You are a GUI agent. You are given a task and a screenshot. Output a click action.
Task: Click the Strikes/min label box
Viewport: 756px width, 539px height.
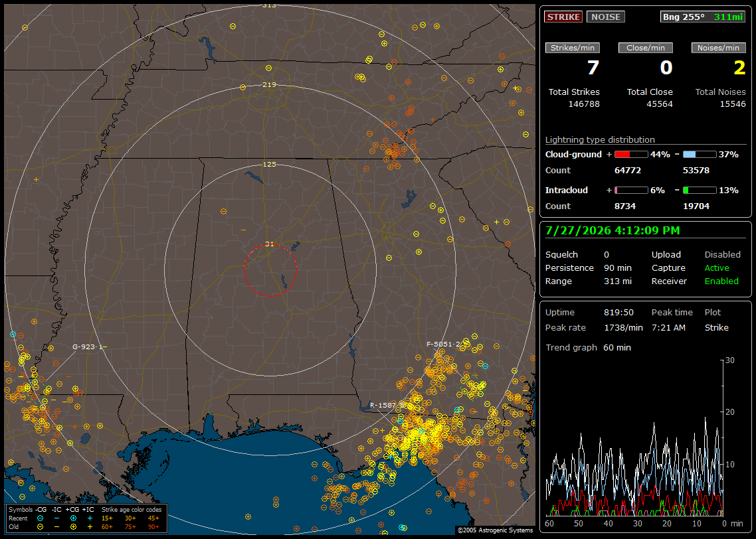pos(572,48)
